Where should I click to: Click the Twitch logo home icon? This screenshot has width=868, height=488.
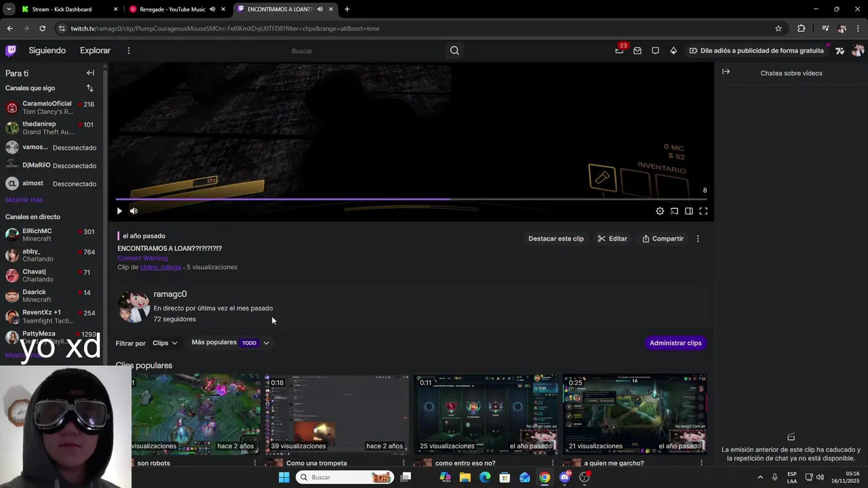click(11, 51)
